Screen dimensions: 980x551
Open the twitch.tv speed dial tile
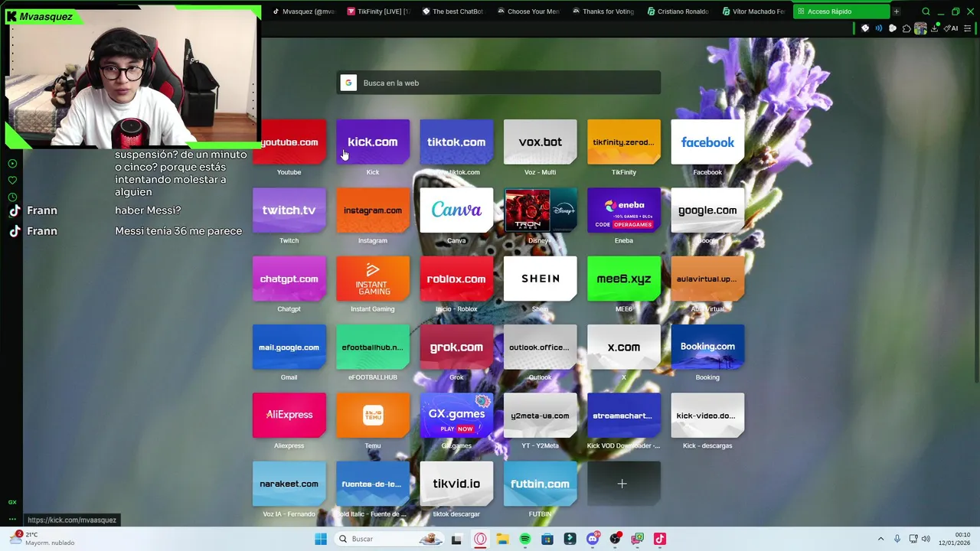pos(289,210)
